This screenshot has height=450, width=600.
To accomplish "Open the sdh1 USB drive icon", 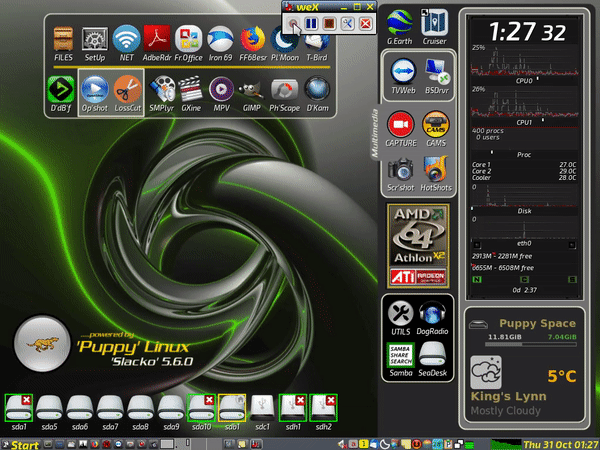I will coord(293,408).
